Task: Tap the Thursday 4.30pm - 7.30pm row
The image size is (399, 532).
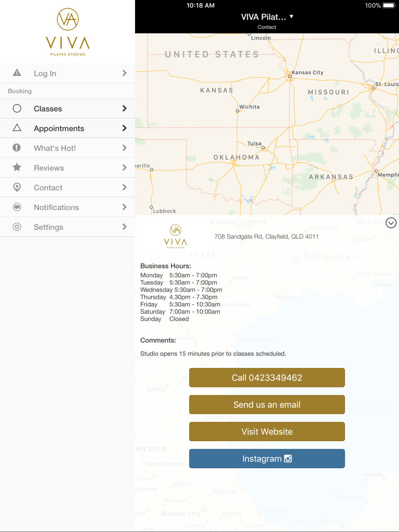Action: click(179, 297)
